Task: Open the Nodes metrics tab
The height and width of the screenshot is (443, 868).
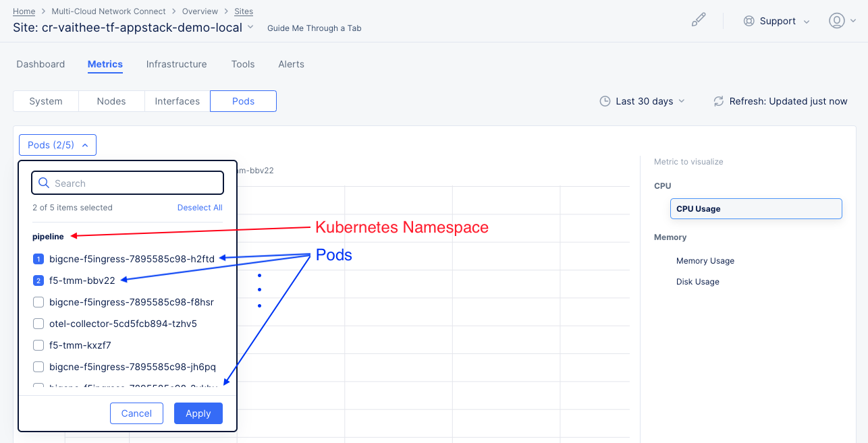Action: tap(111, 101)
